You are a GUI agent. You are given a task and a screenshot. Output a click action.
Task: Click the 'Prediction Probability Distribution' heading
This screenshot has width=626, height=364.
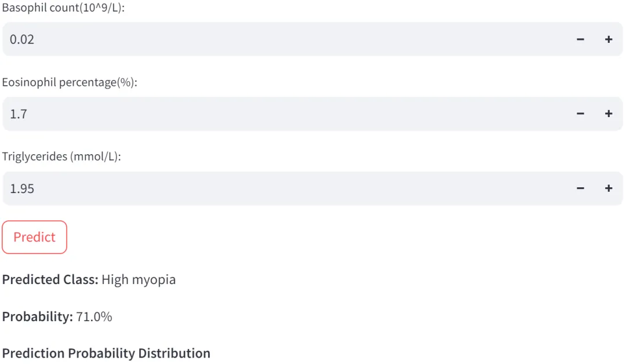[x=106, y=353]
